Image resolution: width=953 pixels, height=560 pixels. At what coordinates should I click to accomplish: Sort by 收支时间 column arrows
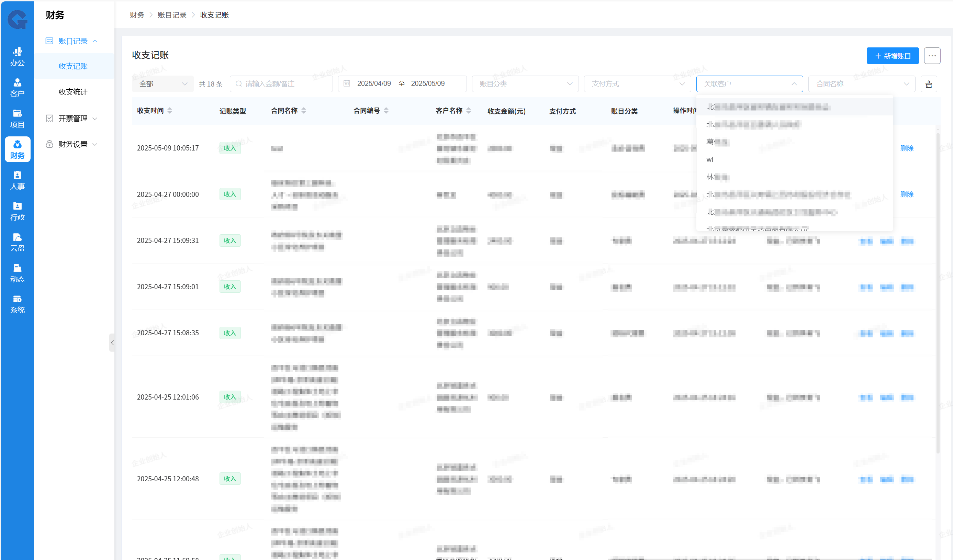pyautogui.click(x=170, y=111)
